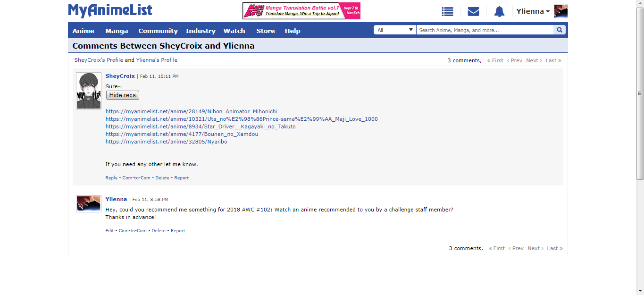Screen dimensions: 644x295
Task: Open messages via the envelope icon
Action: pos(473,12)
